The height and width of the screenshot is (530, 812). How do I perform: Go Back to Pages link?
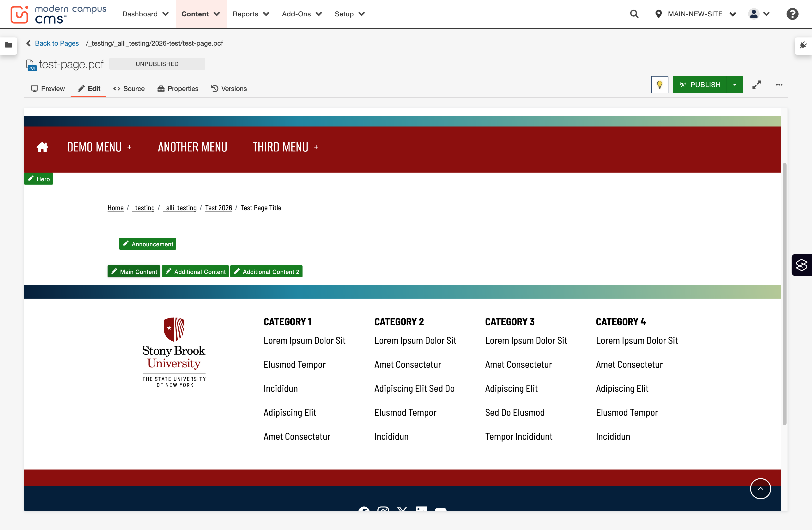[53, 43]
